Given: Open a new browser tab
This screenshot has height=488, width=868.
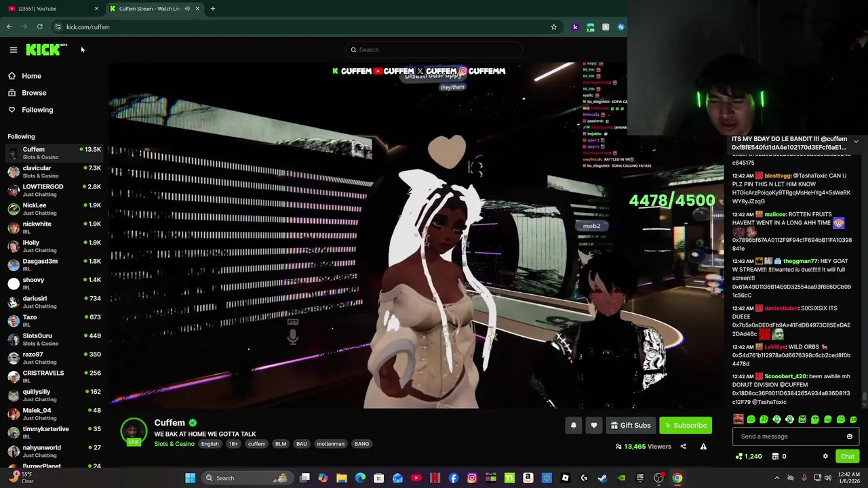Looking at the screenshot, I should (212, 9).
